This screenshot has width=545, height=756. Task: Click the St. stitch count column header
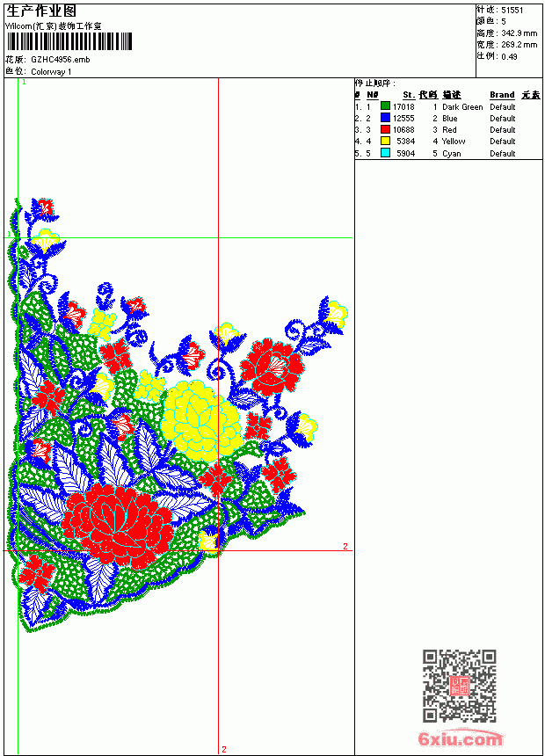[x=409, y=95]
